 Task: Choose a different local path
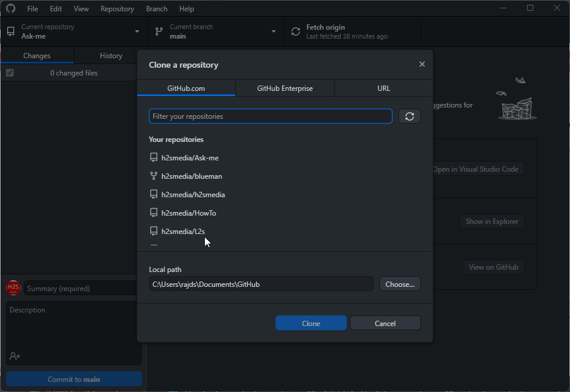[x=400, y=284]
